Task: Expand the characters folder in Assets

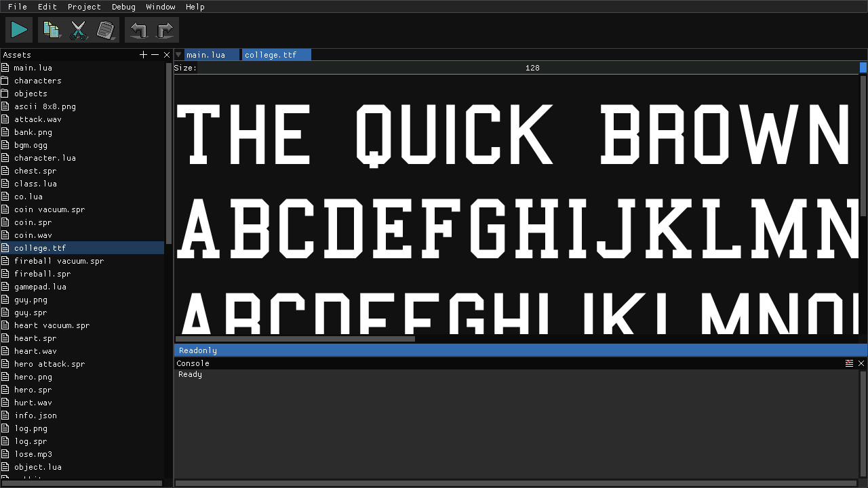Action: pyautogui.click(x=37, y=80)
